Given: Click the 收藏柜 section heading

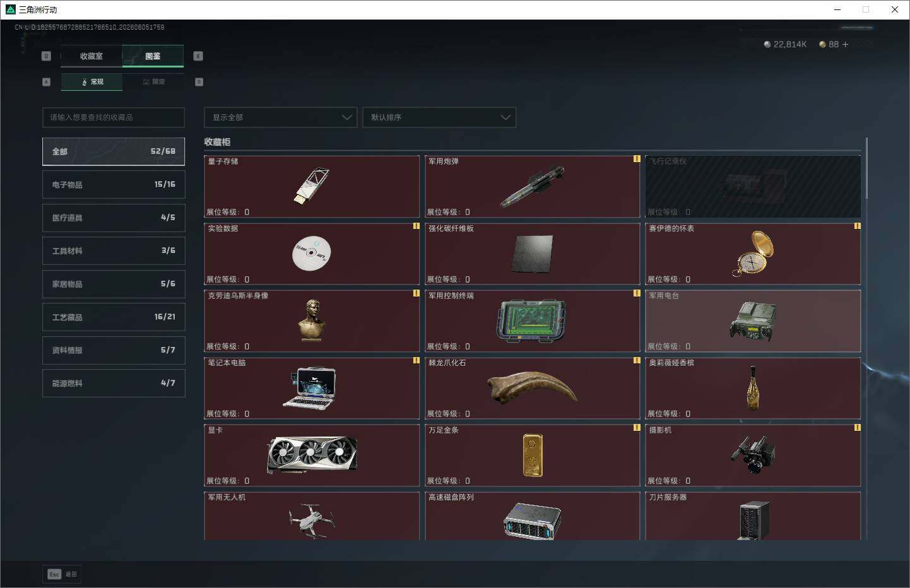Looking at the screenshot, I should (217, 142).
